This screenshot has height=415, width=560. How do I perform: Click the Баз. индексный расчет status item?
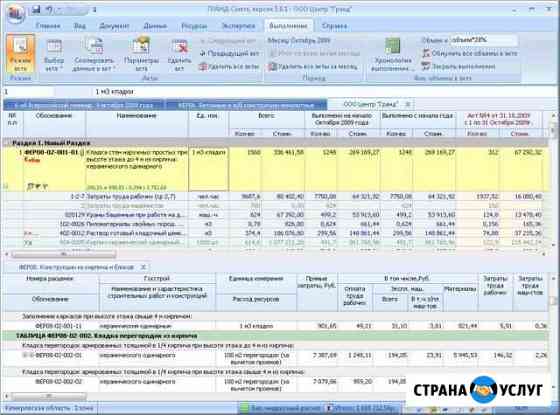point(282,408)
